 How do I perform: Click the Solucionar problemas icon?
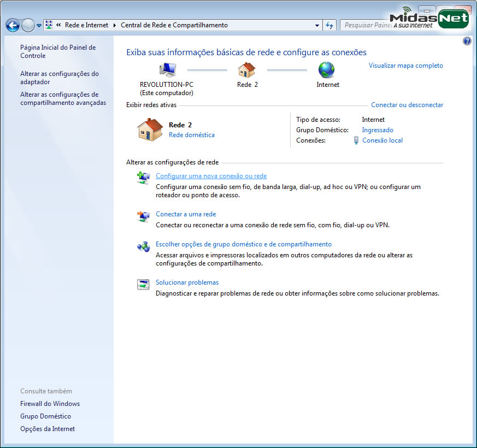(x=143, y=284)
